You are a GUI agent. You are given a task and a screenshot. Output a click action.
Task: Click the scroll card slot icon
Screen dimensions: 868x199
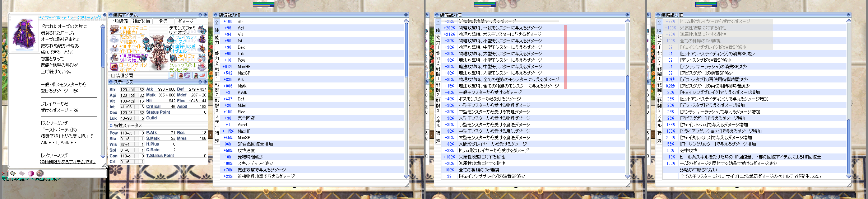[13, 173]
